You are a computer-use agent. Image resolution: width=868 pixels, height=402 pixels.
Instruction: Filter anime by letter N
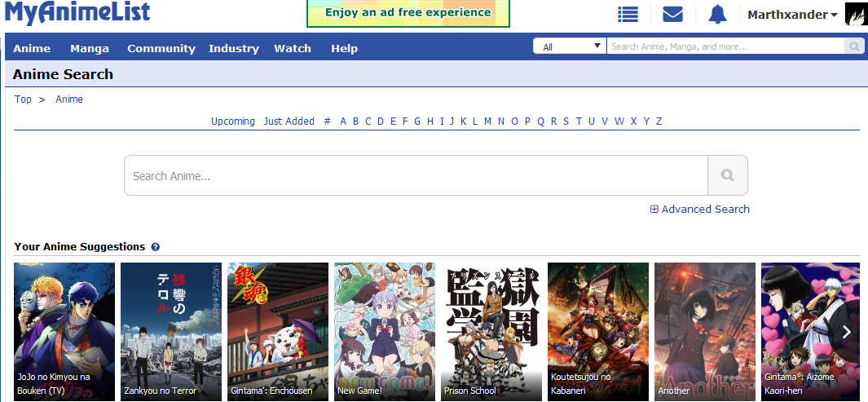pyautogui.click(x=501, y=121)
